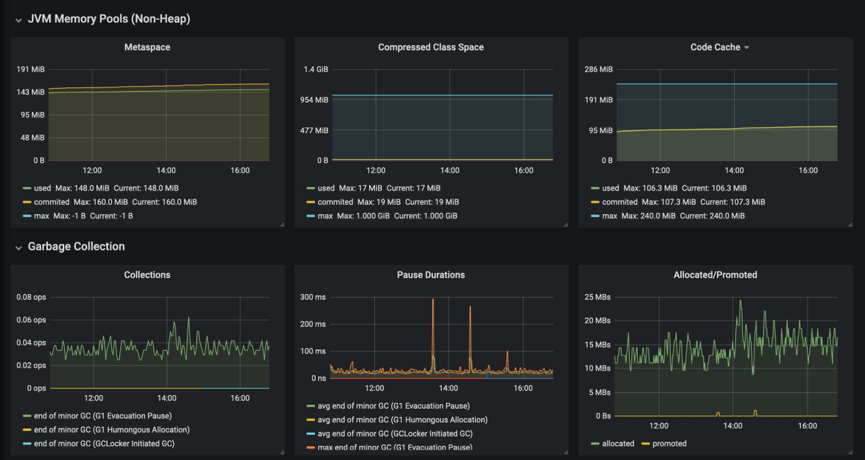Click the Collections panel title
The height and width of the screenshot is (460, 865).
[x=147, y=275]
